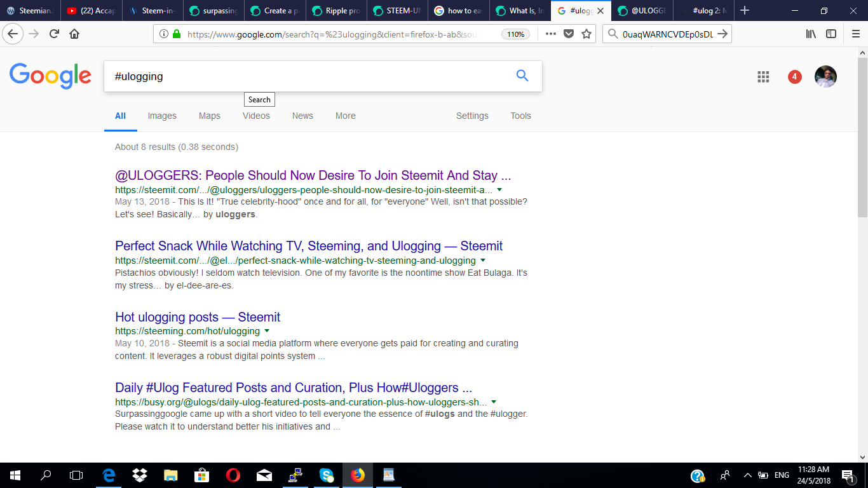Open the Windows Start menu
Image resolution: width=868 pixels, height=488 pixels.
[x=15, y=475]
